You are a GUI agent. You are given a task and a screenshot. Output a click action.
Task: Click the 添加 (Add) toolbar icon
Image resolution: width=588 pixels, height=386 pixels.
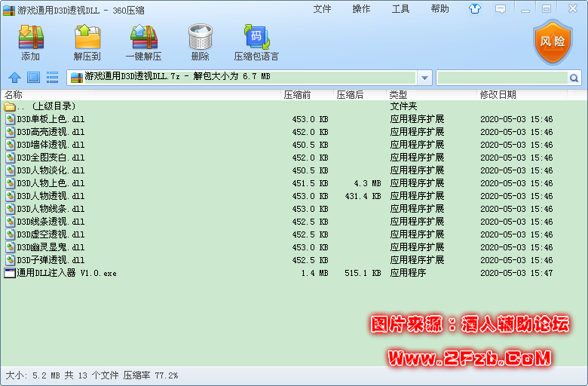[31, 37]
